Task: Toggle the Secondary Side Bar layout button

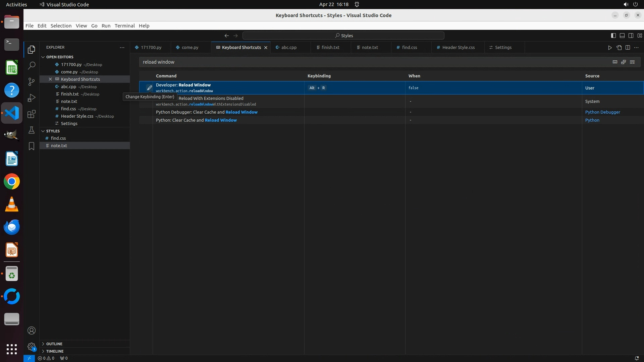Action: 631,36
